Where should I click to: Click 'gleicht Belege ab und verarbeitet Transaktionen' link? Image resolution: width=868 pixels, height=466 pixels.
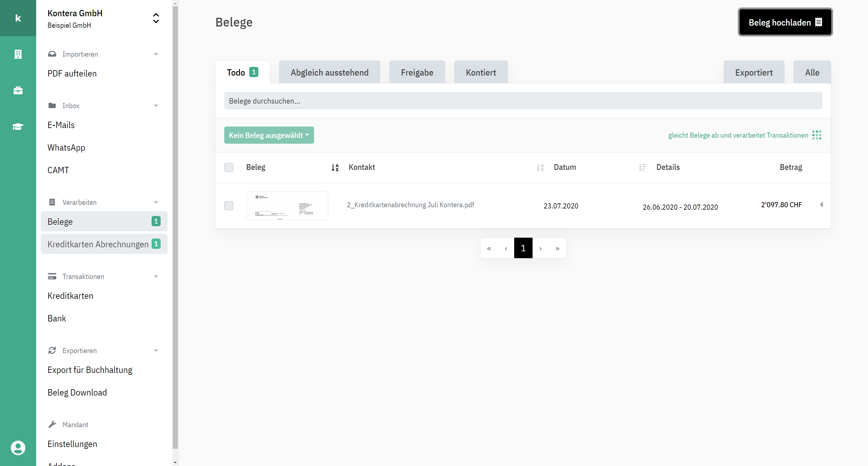coord(738,135)
